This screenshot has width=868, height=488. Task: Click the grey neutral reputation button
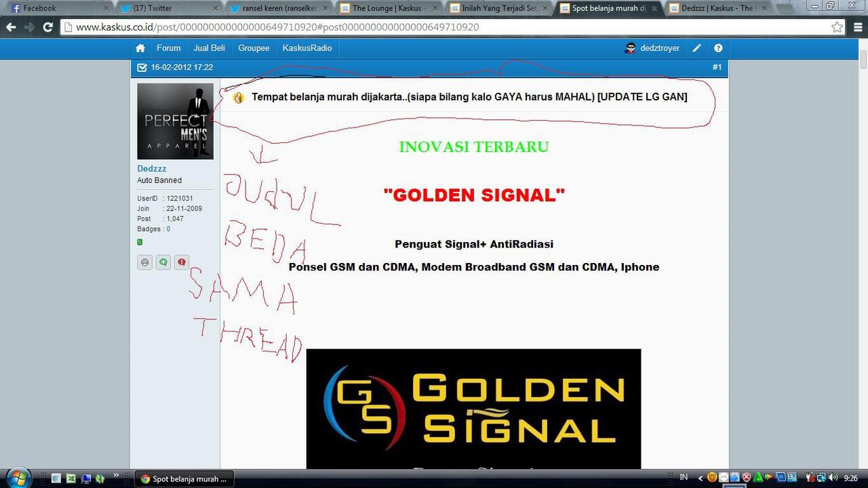coord(144,262)
